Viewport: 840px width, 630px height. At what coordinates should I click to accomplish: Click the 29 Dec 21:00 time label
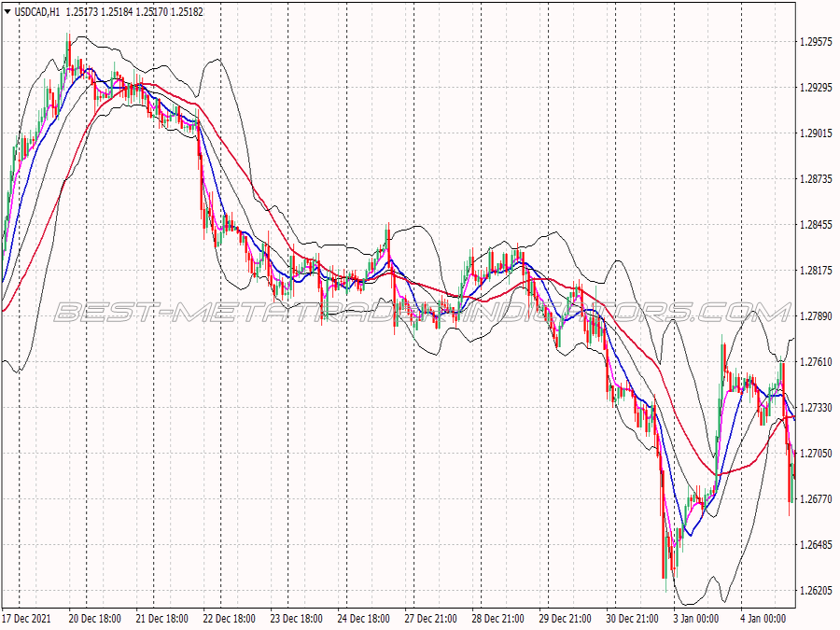point(566,619)
